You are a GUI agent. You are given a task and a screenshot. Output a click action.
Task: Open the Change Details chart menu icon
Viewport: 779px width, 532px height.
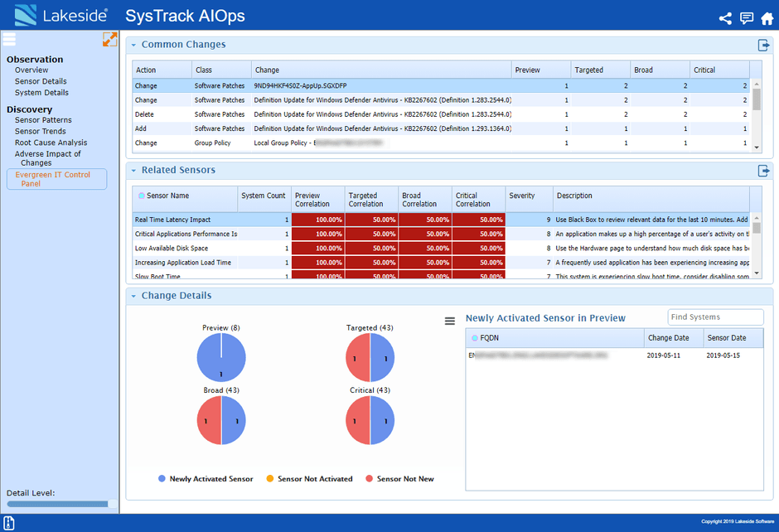pos(450,321)
